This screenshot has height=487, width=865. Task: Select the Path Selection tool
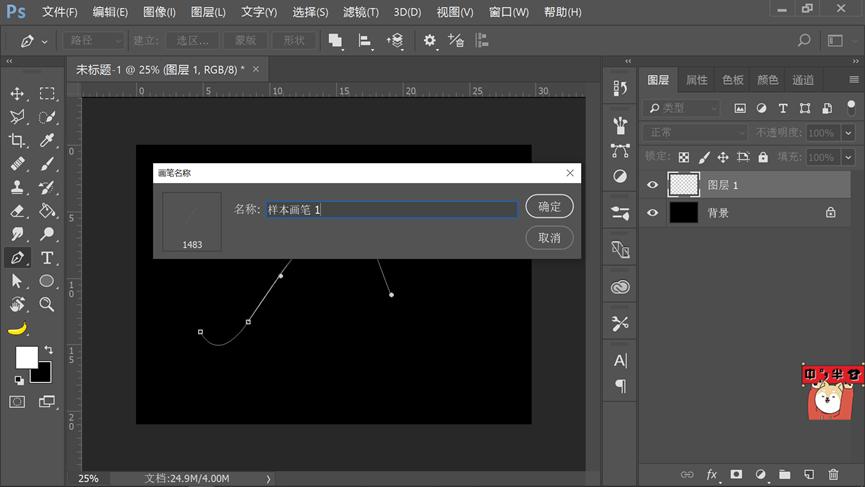pyautogui.click(x=17, y=281)
